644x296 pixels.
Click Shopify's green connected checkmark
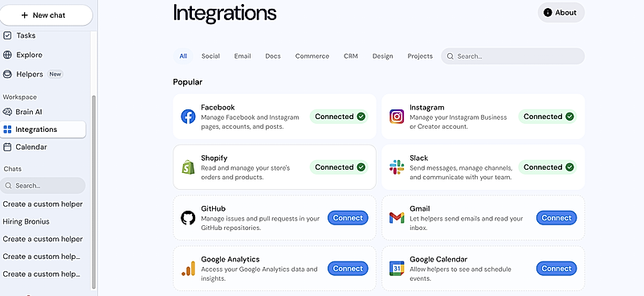361,167
